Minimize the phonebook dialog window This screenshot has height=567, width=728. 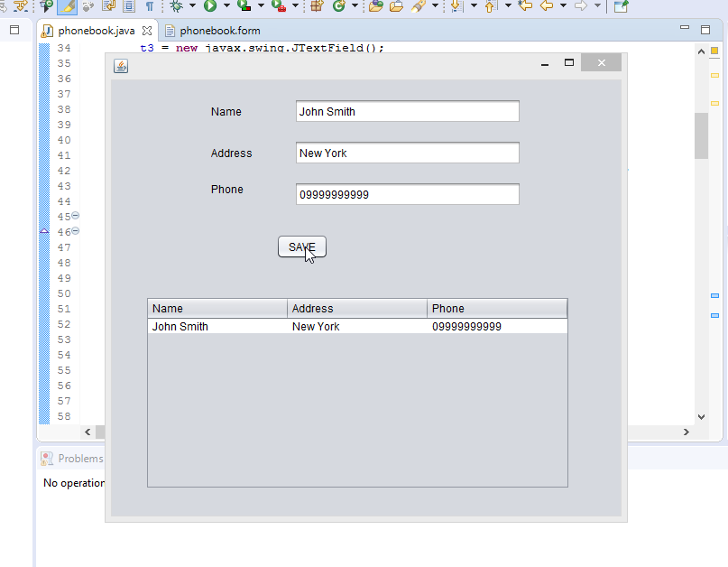[x=545, y=63]
